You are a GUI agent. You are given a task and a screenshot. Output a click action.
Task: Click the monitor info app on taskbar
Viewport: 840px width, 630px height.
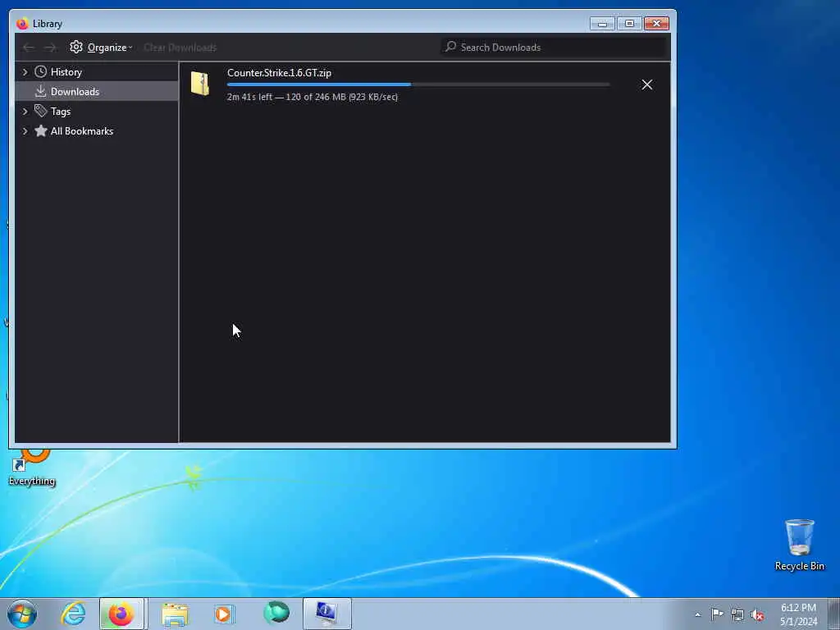[x=326, y=614]
